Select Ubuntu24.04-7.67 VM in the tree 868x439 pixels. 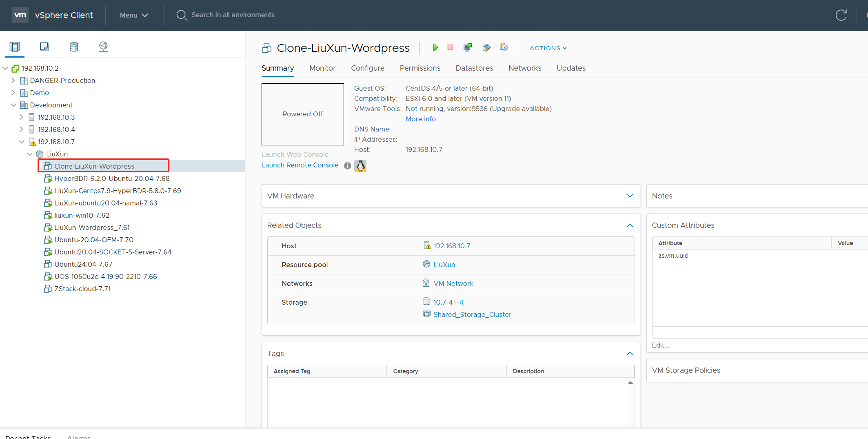(x=83, y=264)
